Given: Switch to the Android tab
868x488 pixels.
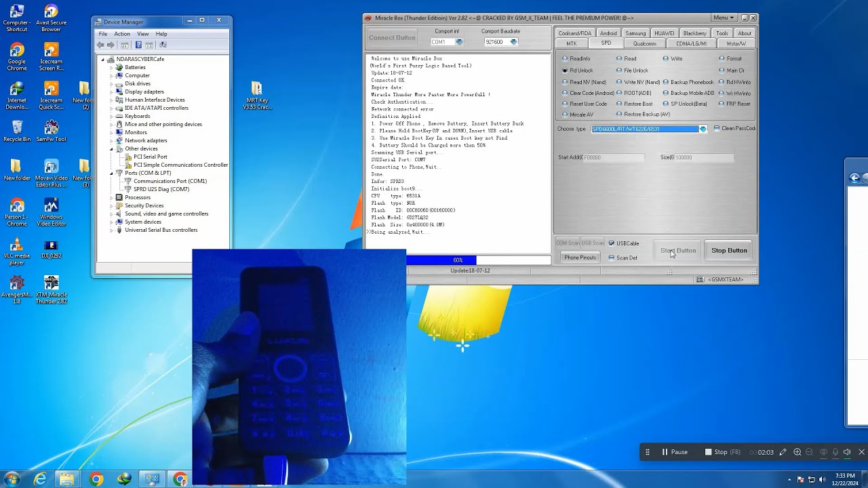Looking at the screenshot, I should click(608, 33).
